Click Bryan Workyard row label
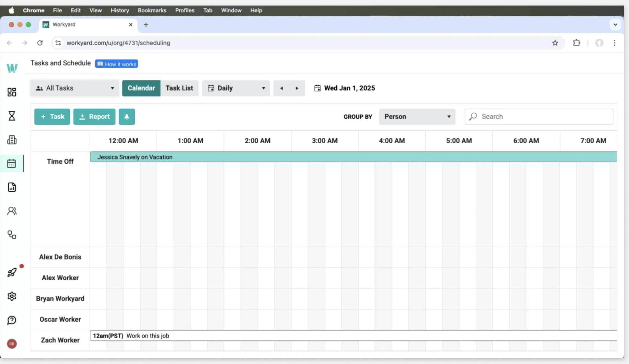 point(60,299)
